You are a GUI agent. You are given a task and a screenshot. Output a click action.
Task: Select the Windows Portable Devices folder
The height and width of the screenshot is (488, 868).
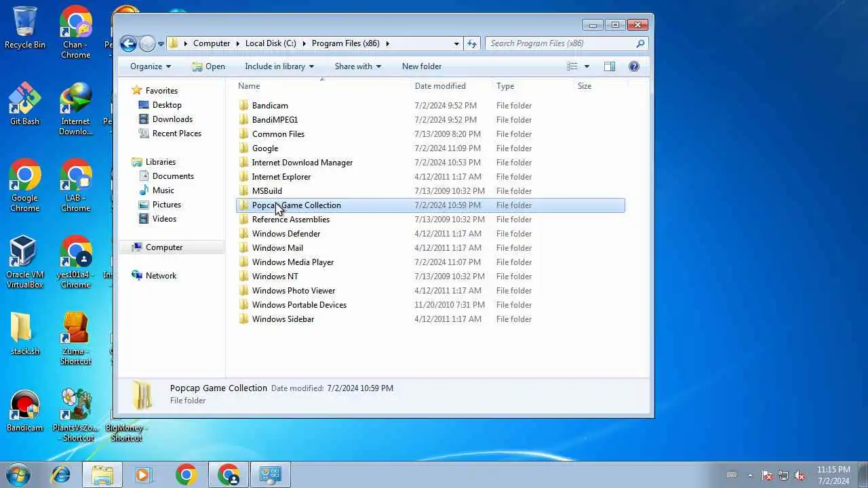click(x=299, y=305)
